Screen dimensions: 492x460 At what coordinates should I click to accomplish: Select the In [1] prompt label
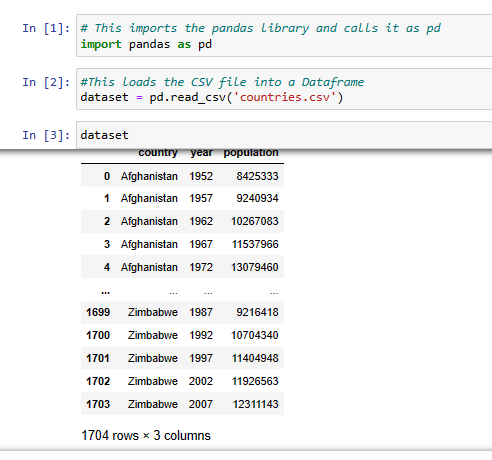pos(46,28)
